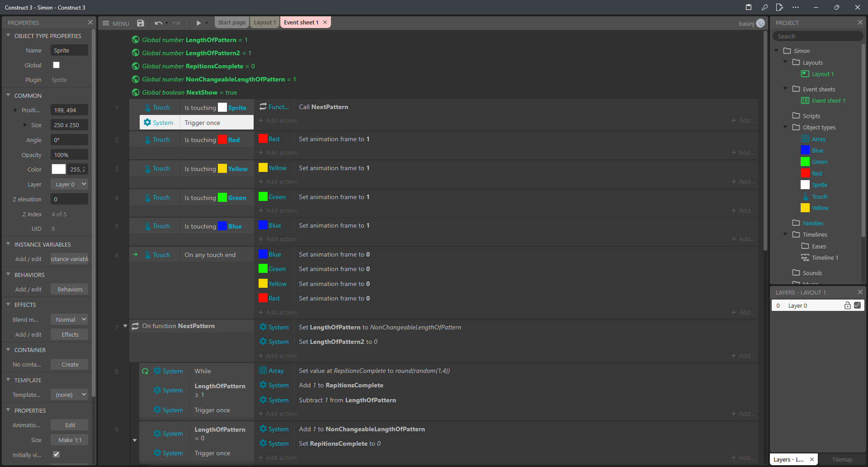Edit the Name field containing Sprite
Screen dimensions: 868x467
click(69, 50)
